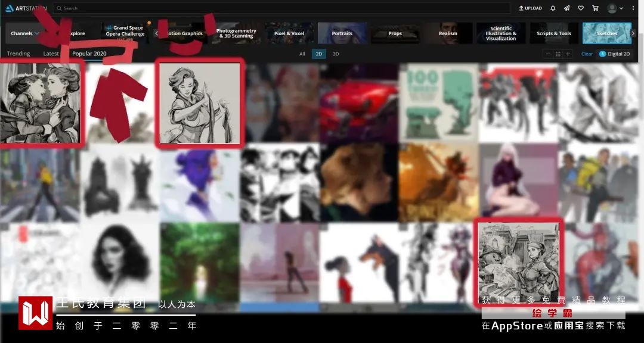Open the user avatar menu
Viewport: 644px width, 343px height.
(x=615, y=8)
